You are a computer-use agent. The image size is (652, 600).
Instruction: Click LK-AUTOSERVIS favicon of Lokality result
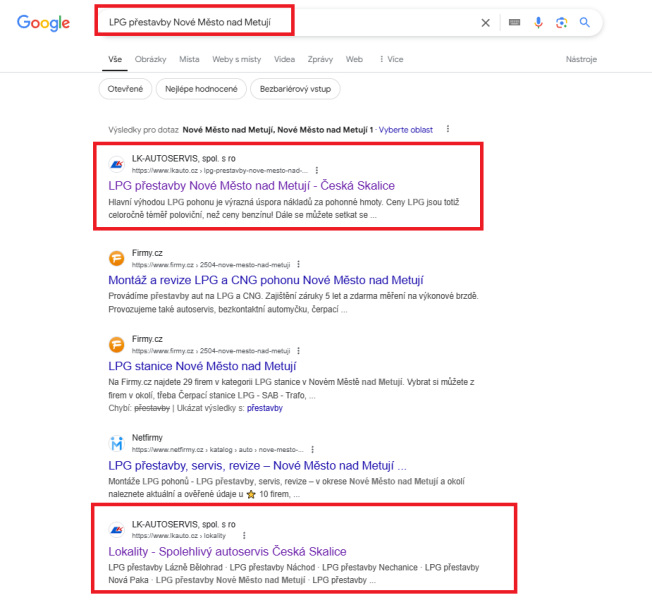tap(117, 530)
